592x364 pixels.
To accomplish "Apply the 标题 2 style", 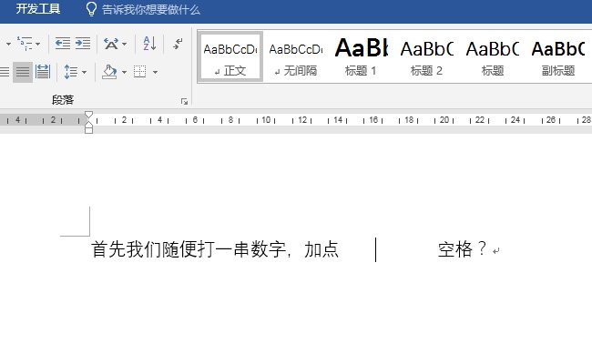I will click(426, 56).
